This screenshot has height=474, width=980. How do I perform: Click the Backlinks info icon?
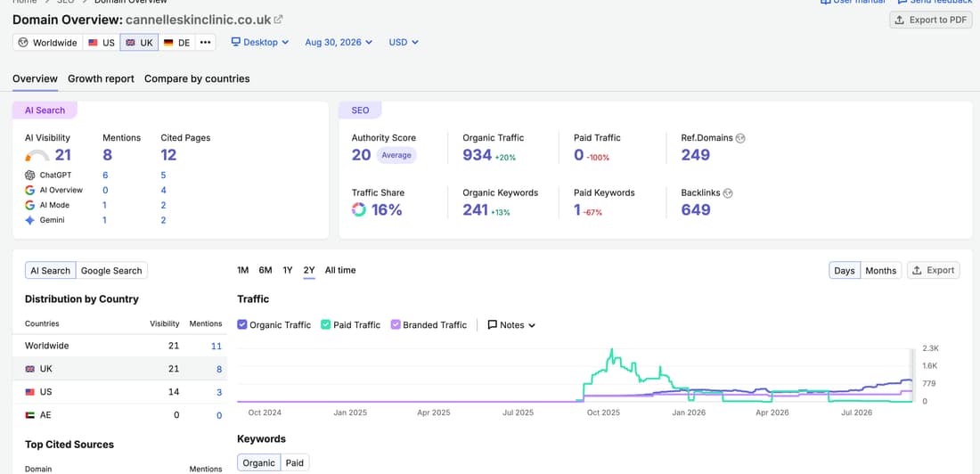coord(728,193)
